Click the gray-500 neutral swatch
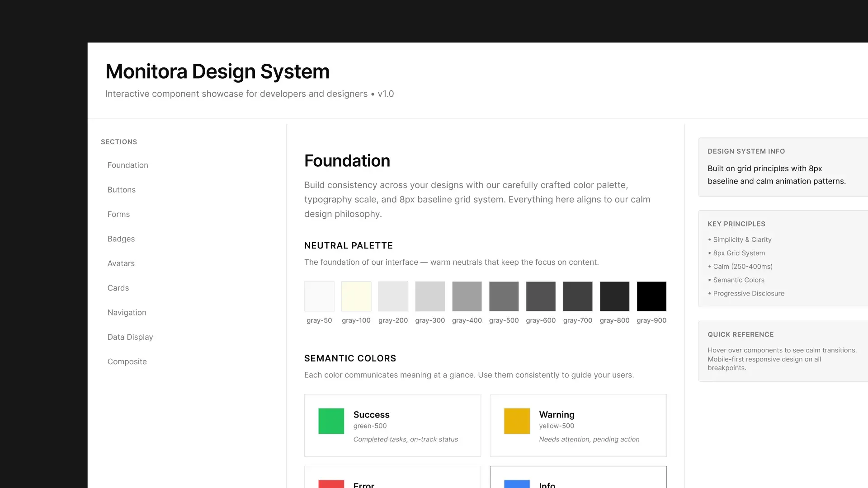The image size is (868, 488). tap(504, 296)
